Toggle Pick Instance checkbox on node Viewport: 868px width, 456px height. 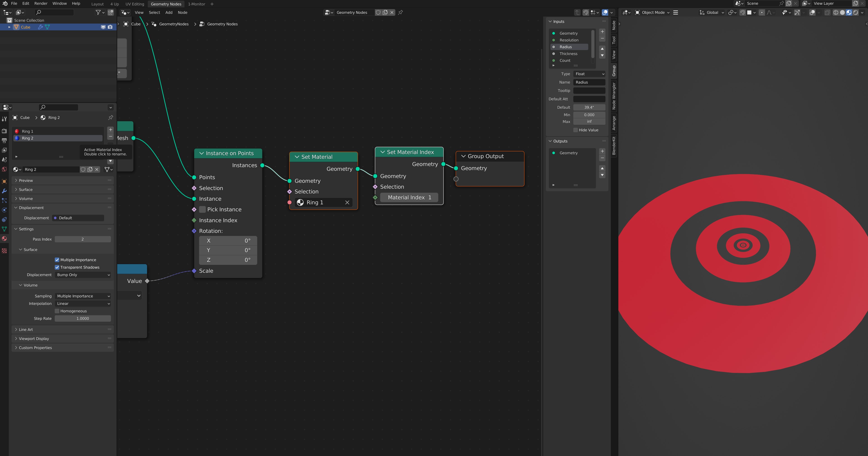tap(203, 210)
